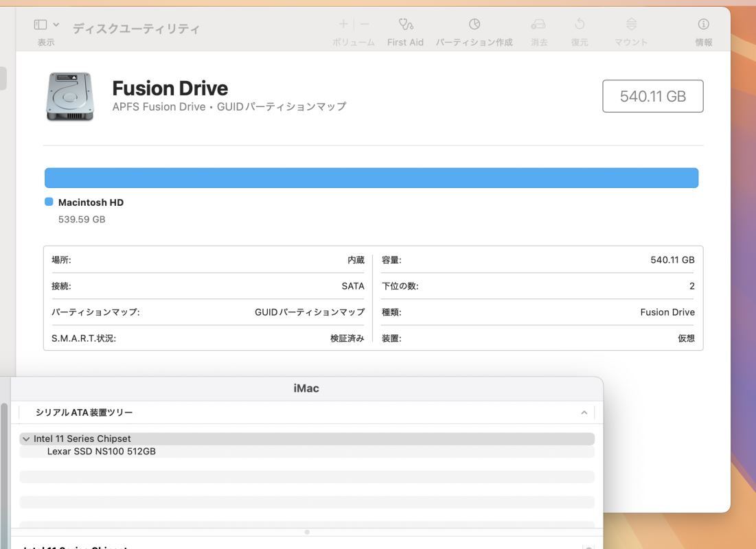Click the blue disk usage bar
The width and height of the screenshot is (756, 549).
tap(371, 178)
